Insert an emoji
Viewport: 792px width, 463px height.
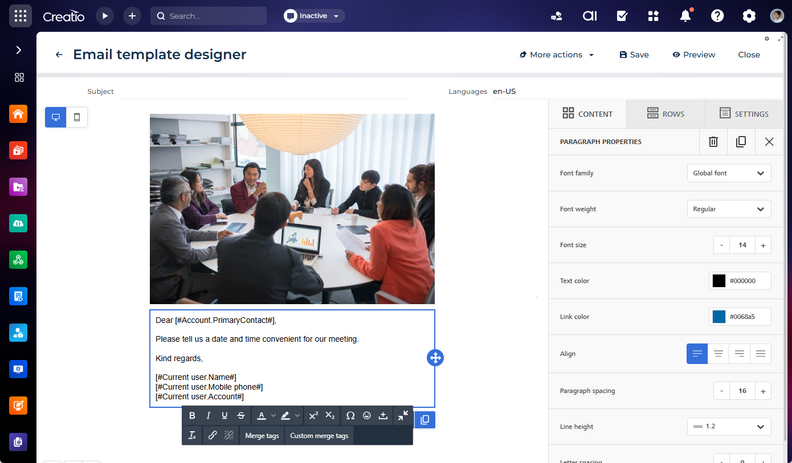[x=367, y=416]
